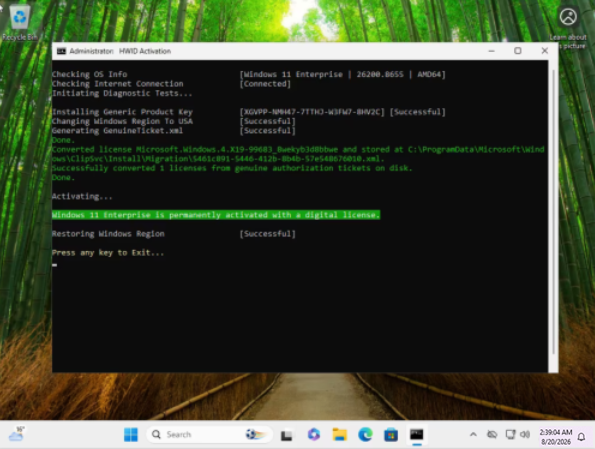Open network settings from the system tray
Screen dimensions: 595x449
pyautogui.click(x=510, y=435)
